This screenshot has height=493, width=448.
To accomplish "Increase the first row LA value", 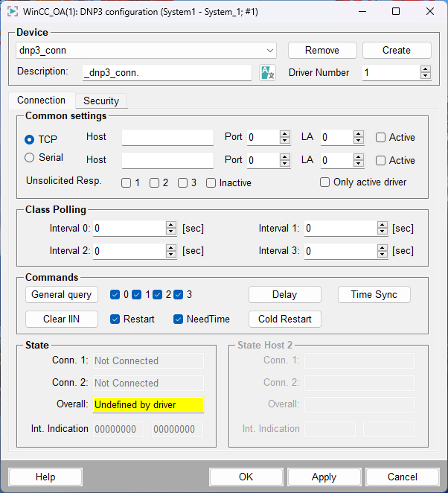I will point(359,134).
